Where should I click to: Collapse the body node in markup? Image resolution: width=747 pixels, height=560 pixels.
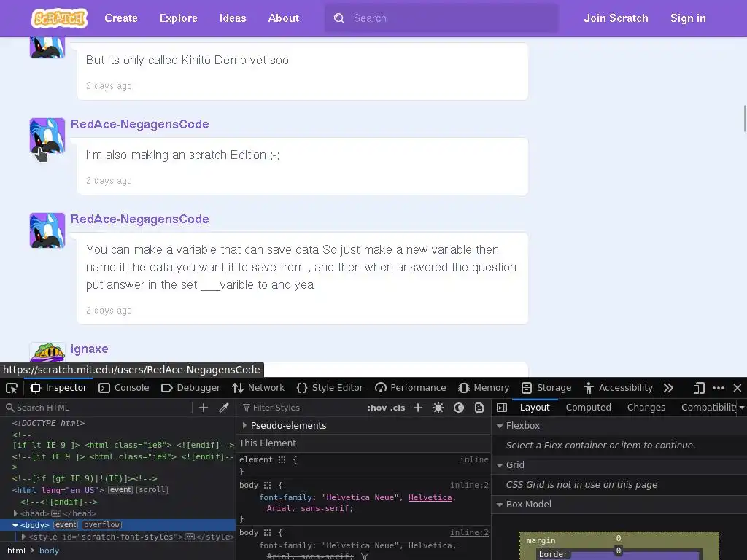point(15,525)
